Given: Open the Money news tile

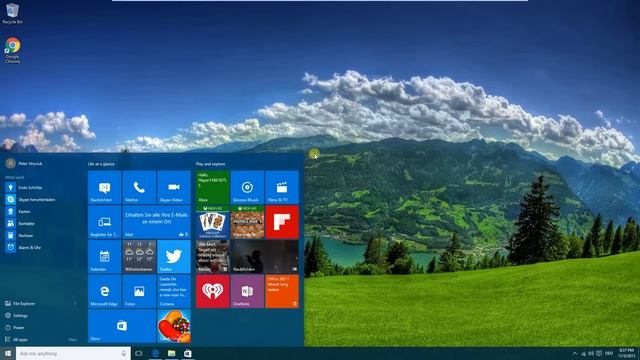Looking at the screenshot, I should click(212, 256).
